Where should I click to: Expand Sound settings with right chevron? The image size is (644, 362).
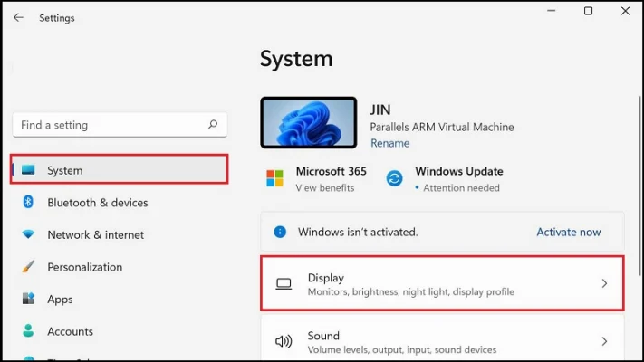coord(604,341)
